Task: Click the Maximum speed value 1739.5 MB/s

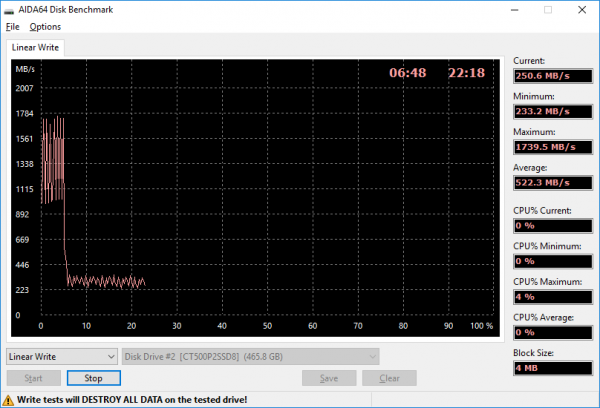Action: [x=553, y=147]
